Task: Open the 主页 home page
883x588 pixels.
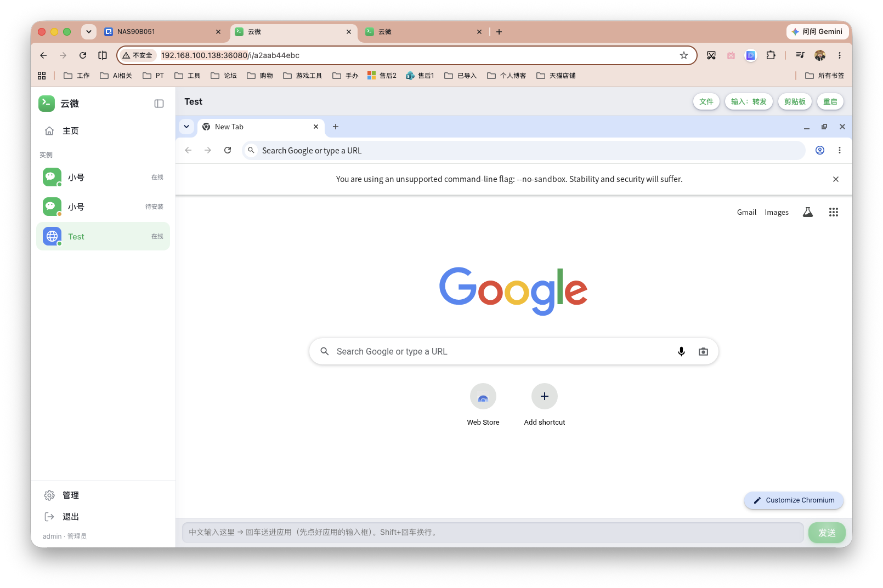Action: pos(103,131)
